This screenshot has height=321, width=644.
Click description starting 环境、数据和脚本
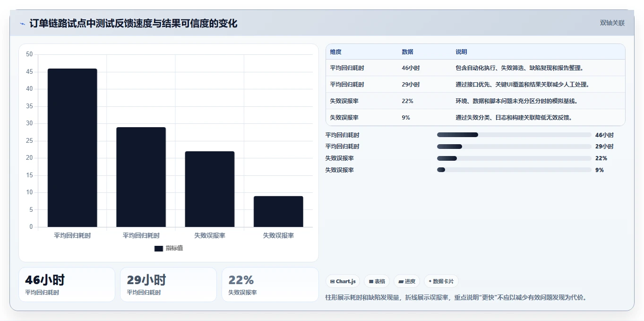point(516,101)
